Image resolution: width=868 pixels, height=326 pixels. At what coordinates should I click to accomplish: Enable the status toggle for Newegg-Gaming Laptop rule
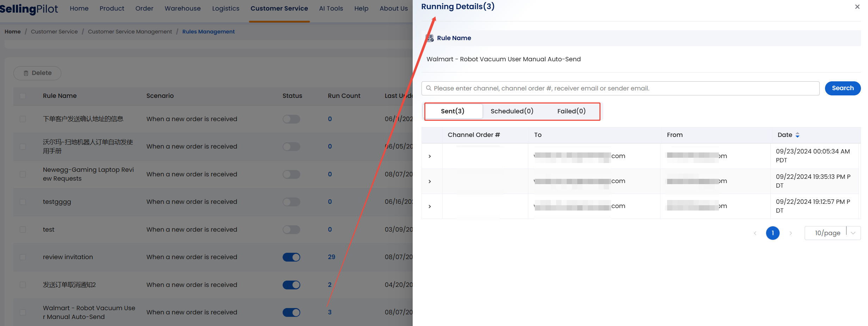[x=291, y=174]
